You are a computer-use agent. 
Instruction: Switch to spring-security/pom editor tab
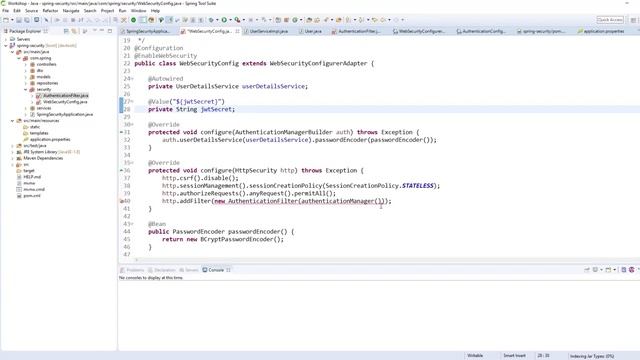click(x=543, y=31)
